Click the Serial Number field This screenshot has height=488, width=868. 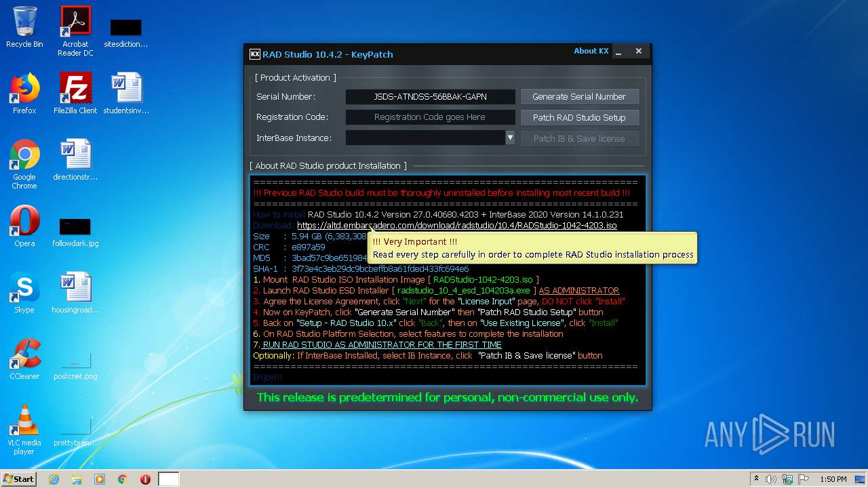pyautogui.click(x=431, y=97)
